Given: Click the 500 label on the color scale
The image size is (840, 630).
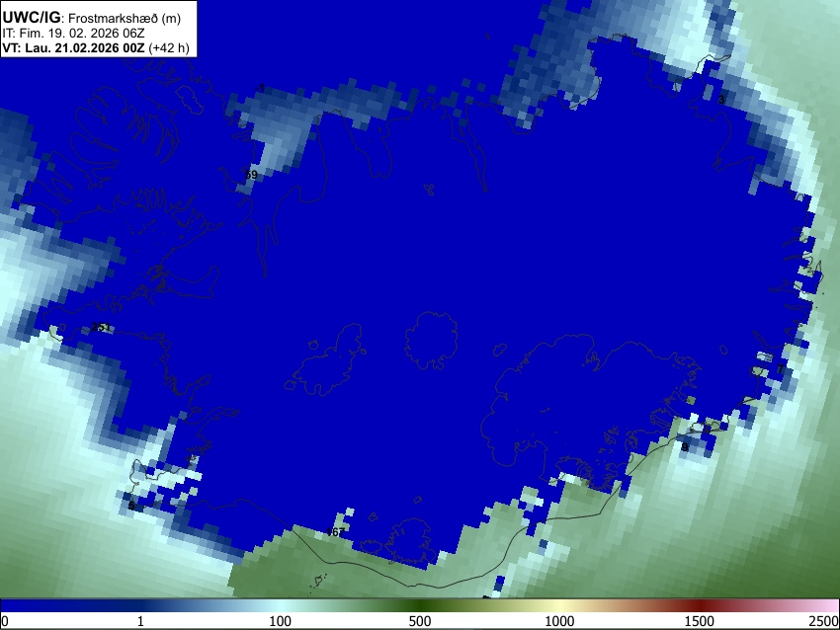Looking at the screenshot, I should click(420, 621).
